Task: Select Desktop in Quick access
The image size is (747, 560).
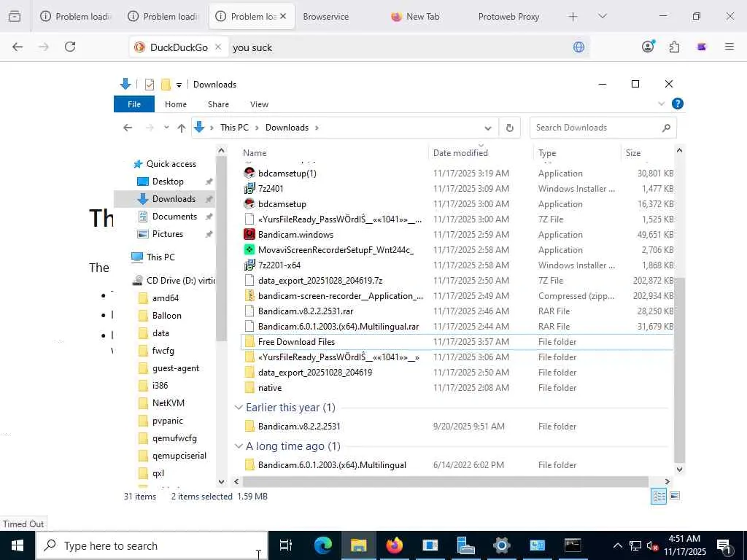Action: tap(168, 182)
